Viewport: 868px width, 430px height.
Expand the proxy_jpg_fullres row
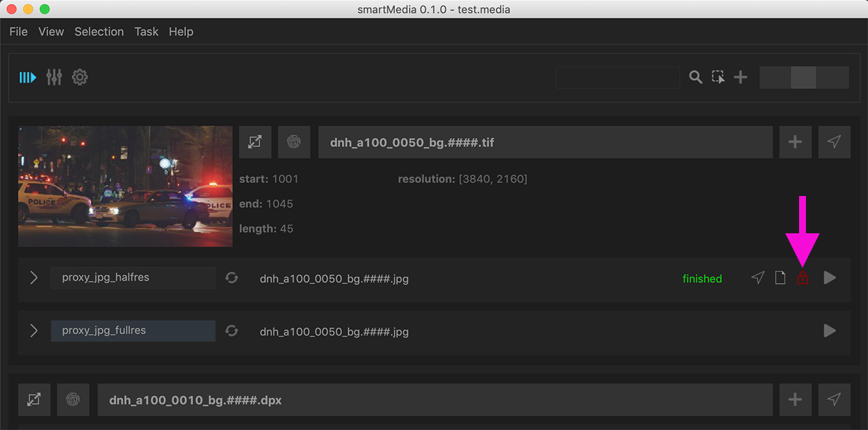pyautogui.click(x=34, y=331)
